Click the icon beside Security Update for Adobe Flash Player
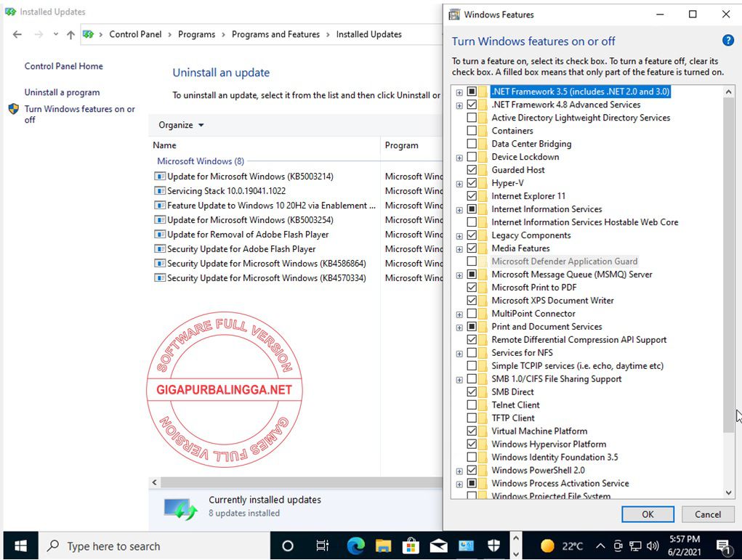The width and height of the screenshot is (742, 560). pyautogui.click(x=160, y=249)
